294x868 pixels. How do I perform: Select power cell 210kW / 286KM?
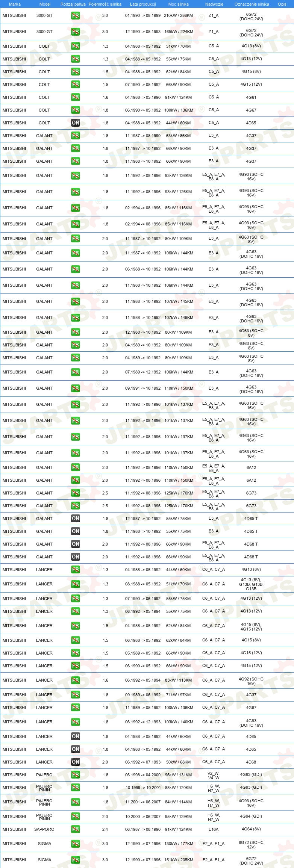(x=179, y=16)
